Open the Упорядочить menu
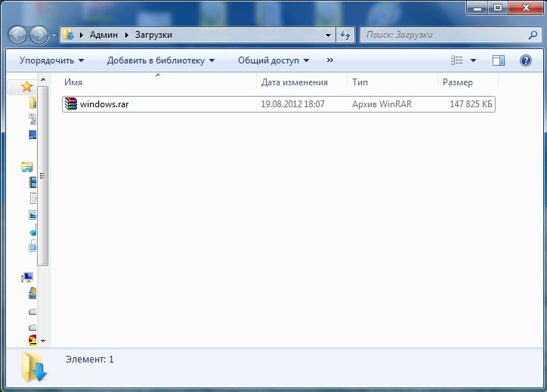 tap(51, 60)
